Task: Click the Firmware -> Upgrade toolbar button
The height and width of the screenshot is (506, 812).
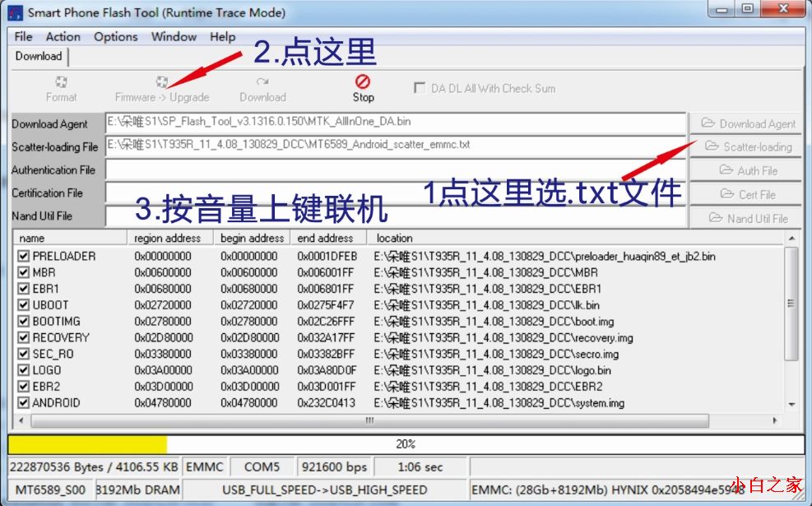Action: coord(162,89)
